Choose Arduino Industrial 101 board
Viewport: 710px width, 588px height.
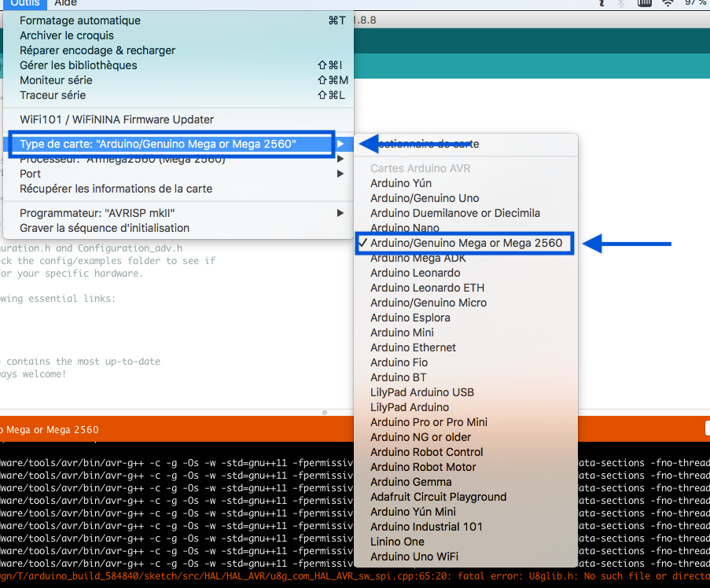coord(466,527)
